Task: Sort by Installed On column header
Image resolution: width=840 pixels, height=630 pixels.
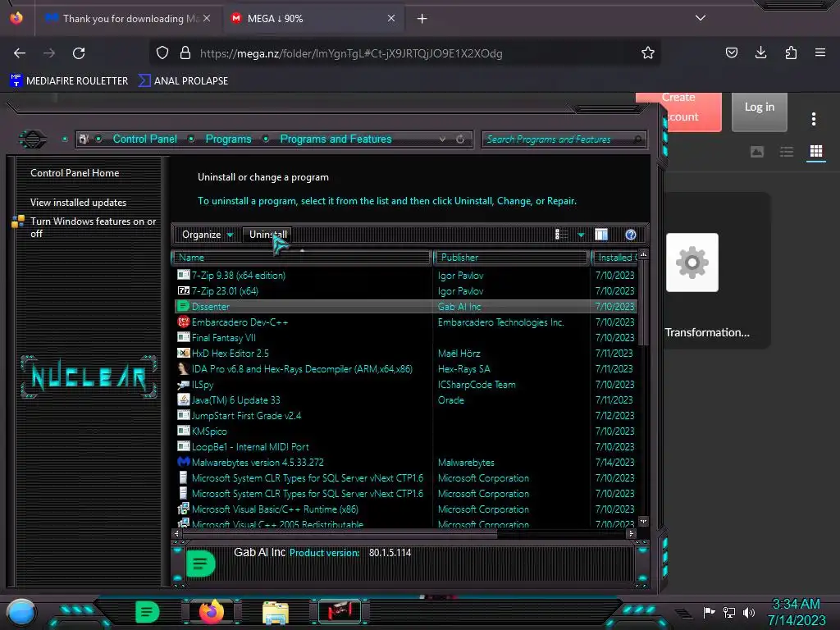Action: pos(615,258)
